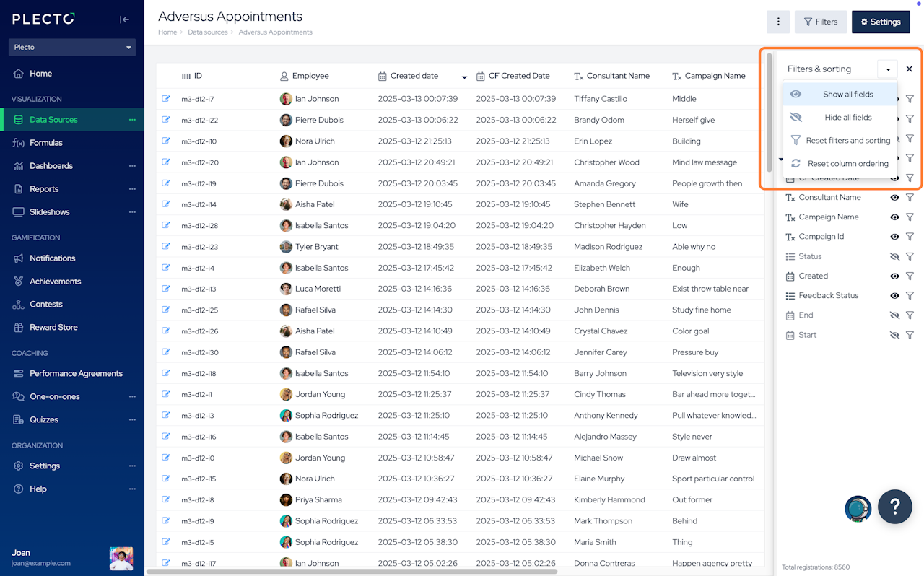
Task: Close the Filters & sorting panel
Action: (x=910, y=69)
